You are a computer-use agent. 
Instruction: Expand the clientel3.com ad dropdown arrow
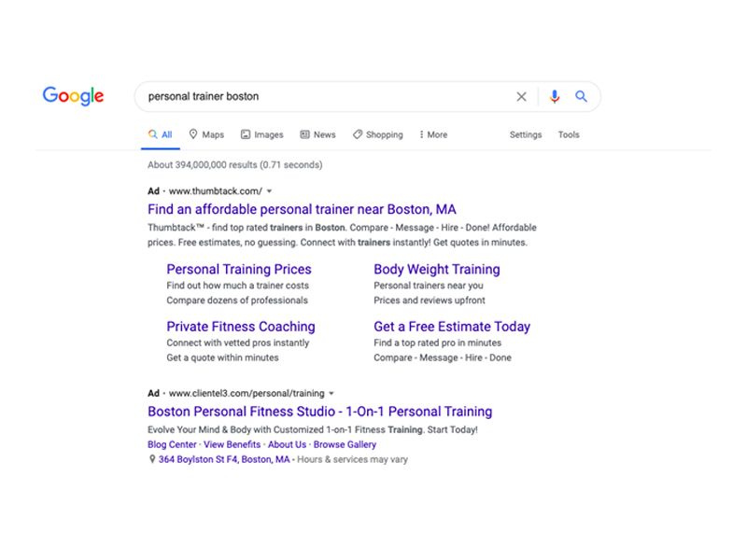(331, 394)
